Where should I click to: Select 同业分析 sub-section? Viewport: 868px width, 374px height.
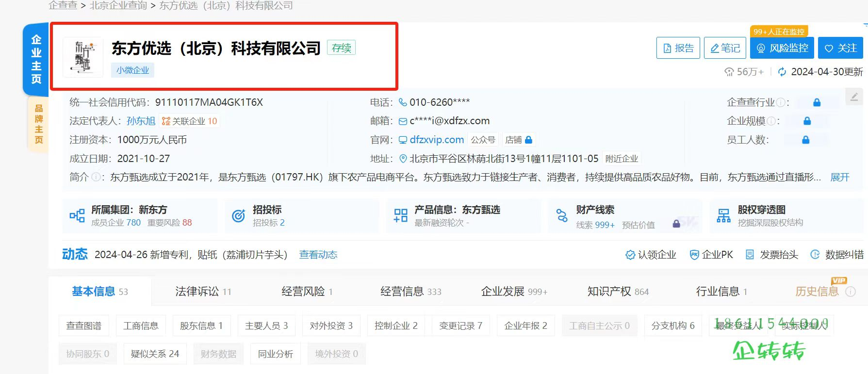click(x=275, y=354)
